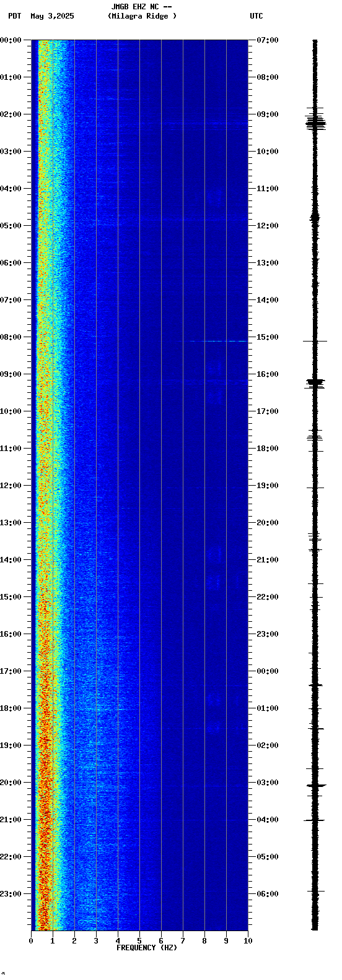The image size is (342, 980).
Task: Click the 5 Hz frequency tick label
Action: pyautogui.click(x=139, y=941)
